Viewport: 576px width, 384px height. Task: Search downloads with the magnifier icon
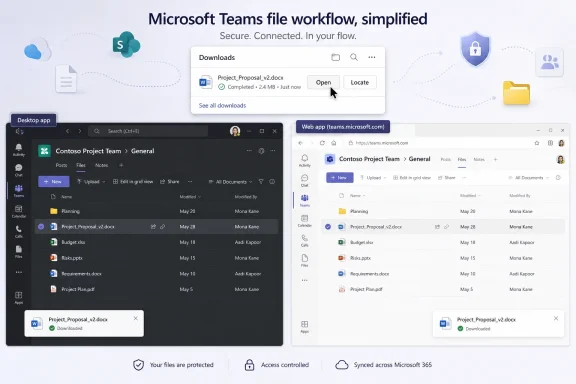[x=354, y=57]
